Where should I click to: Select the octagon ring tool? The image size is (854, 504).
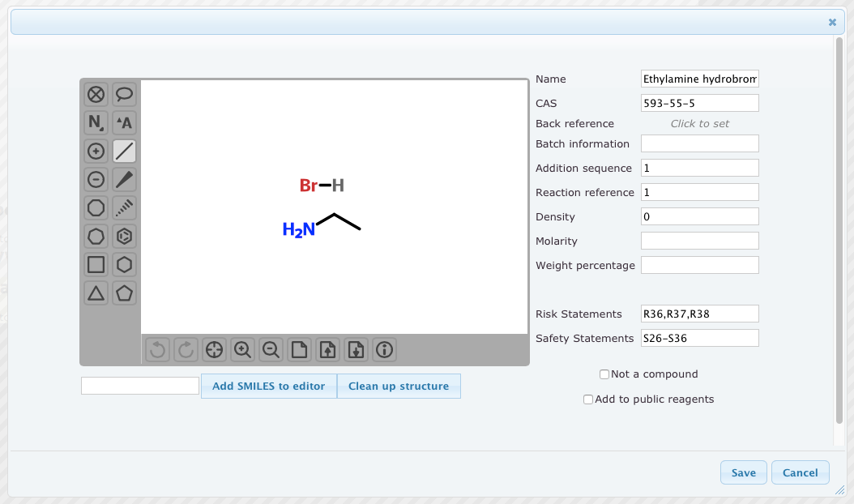click(x=96, y=207)
